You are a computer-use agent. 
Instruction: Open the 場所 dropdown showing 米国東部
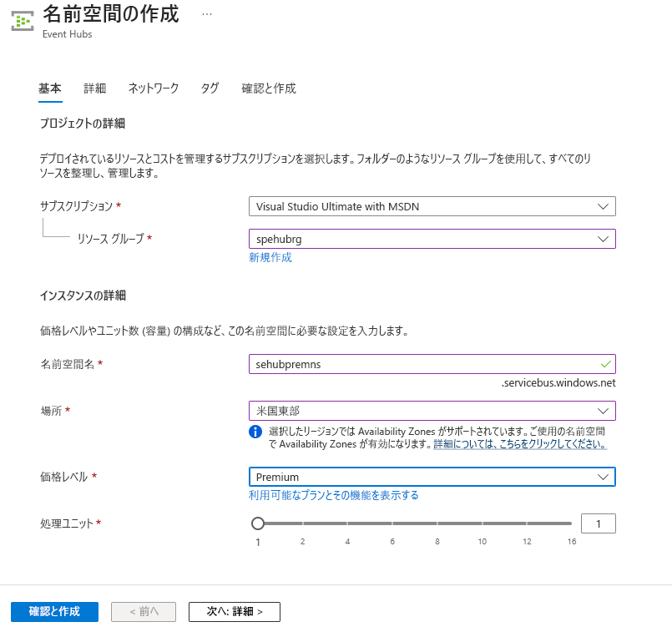click(432, 411)
